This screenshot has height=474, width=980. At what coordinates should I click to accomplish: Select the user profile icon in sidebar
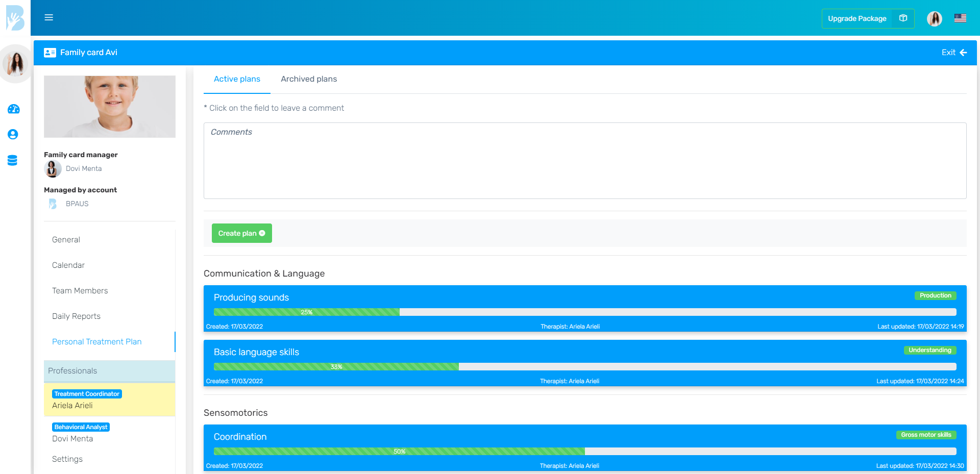(x=13, y=134)
